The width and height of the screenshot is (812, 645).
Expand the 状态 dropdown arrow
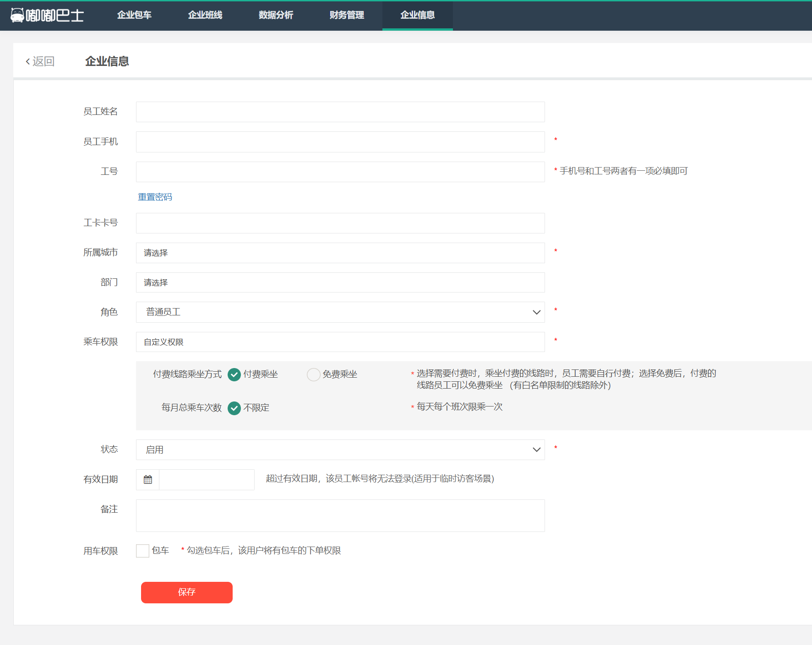[536, 450]
